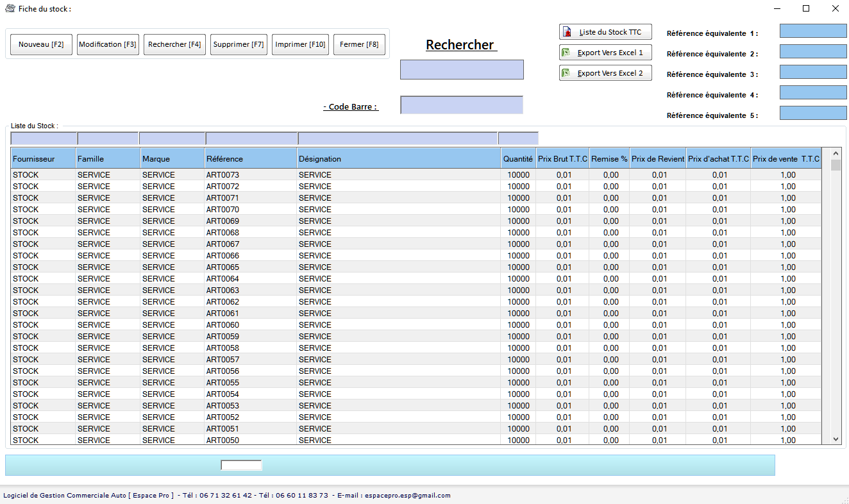Click the filter box above Référence column
Screen dimensions: 849x504
251,139
